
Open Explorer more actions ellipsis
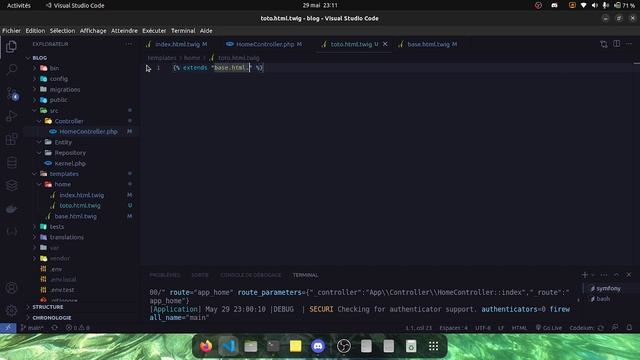click(x=129, y=44)
